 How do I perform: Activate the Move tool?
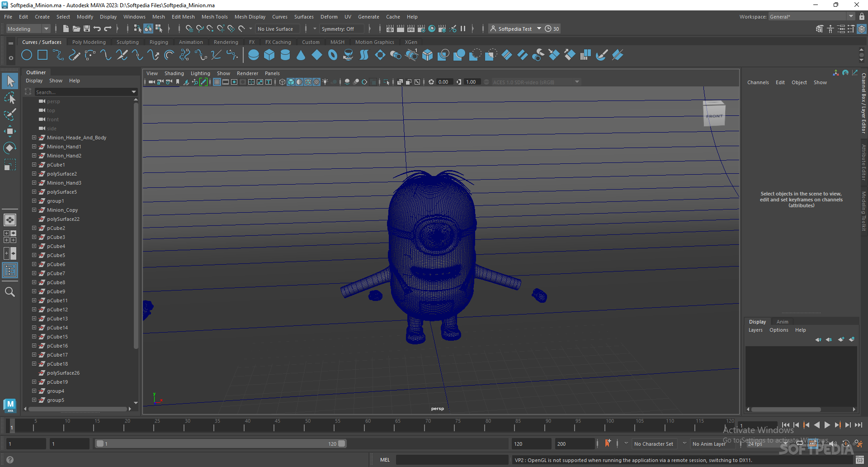[x=10, y=131]
